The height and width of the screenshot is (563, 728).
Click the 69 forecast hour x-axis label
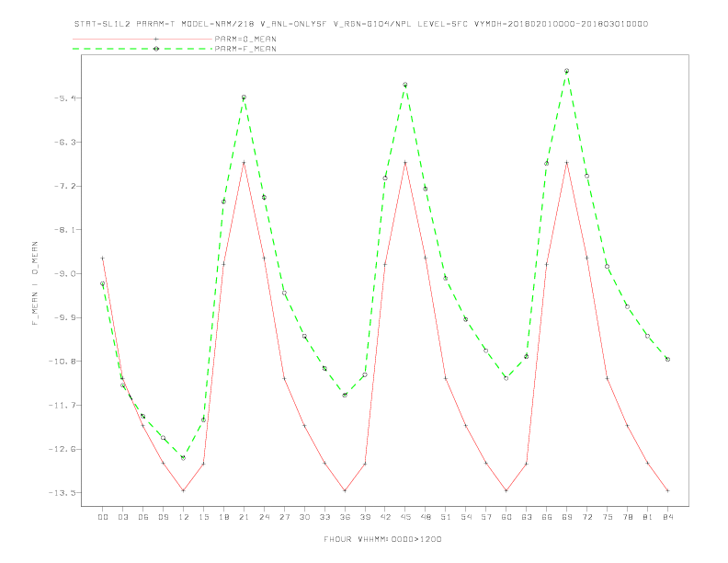point(567,517)
